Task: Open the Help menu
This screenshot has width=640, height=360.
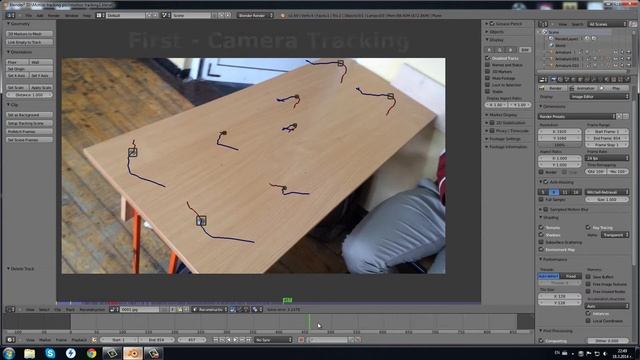Action: [x=87, y=15]
